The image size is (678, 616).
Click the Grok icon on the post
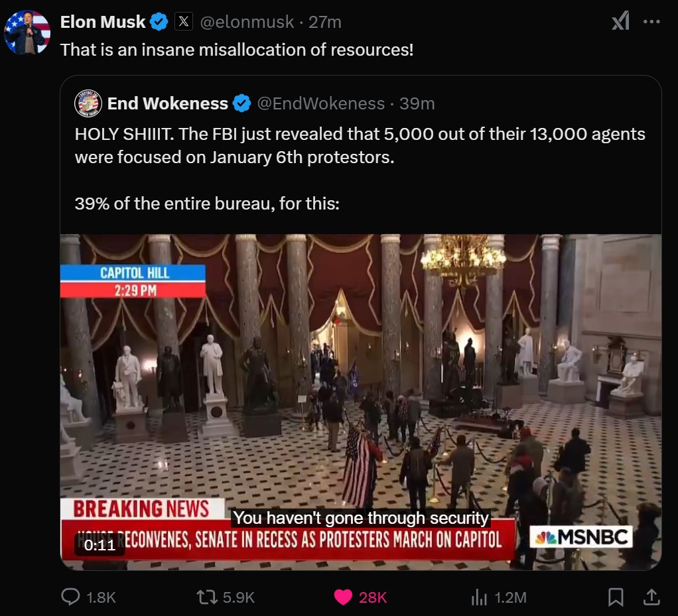click(x=620, y=21)
